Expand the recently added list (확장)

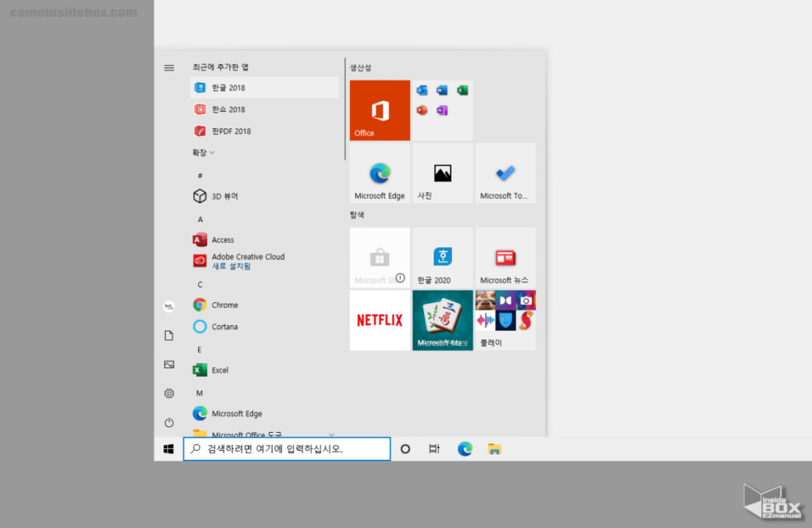(x=203, y=152)
